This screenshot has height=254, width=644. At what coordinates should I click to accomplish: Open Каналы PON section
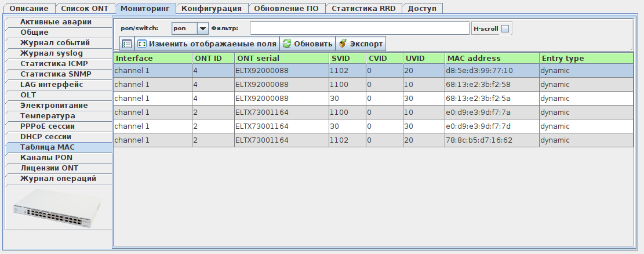point(59,158)
